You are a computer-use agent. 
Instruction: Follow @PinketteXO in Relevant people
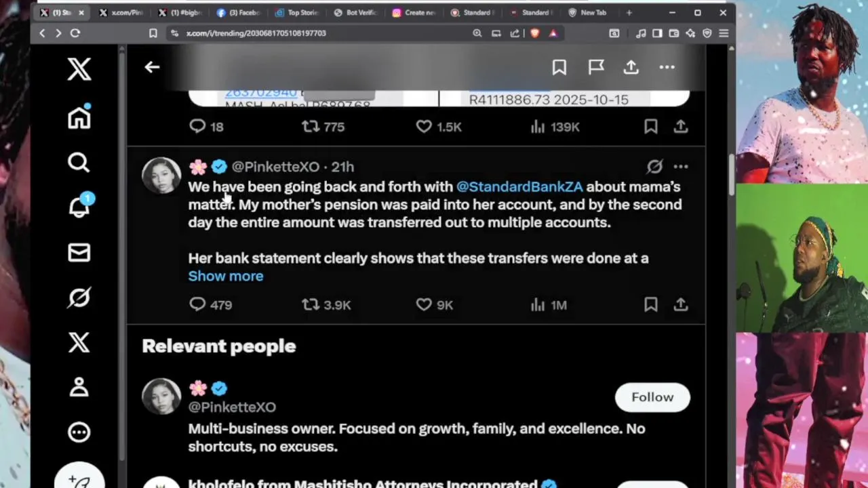click(652, 397)
